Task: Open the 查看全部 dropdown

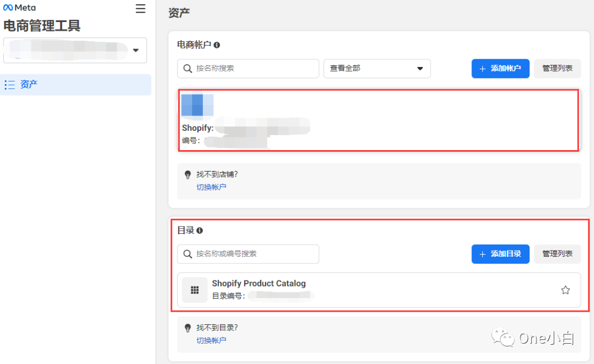Action: click(377, 69)
